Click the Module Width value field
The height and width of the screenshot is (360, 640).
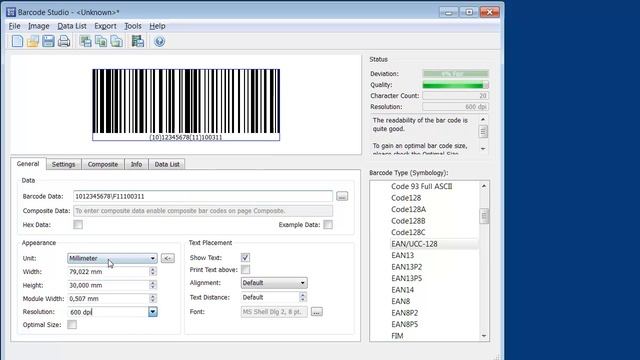pos(108,298)
